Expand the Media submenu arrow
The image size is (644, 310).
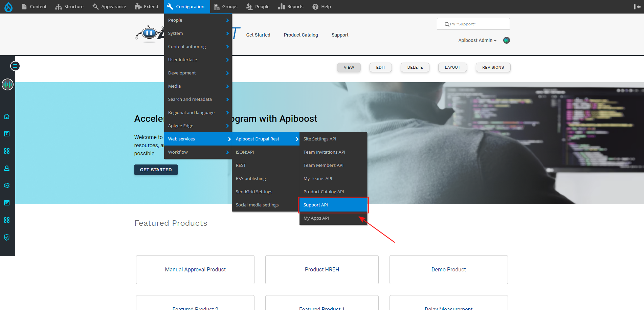(x=227, y=86)
